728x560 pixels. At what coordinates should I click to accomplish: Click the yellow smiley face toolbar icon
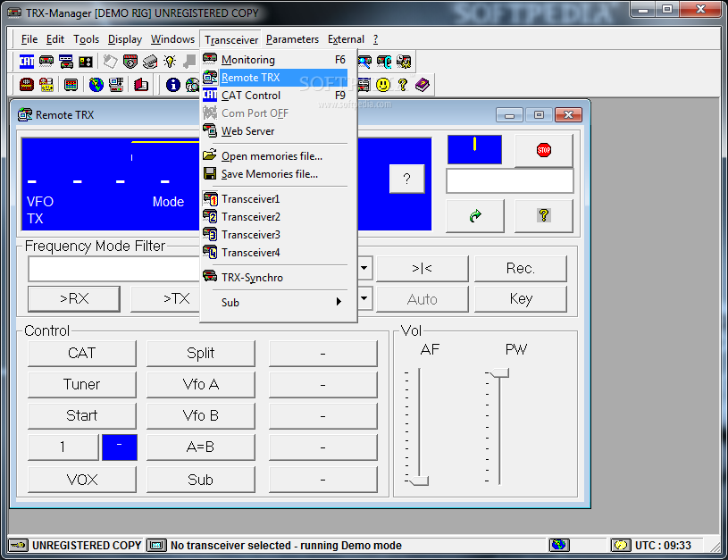click(383, 85)
